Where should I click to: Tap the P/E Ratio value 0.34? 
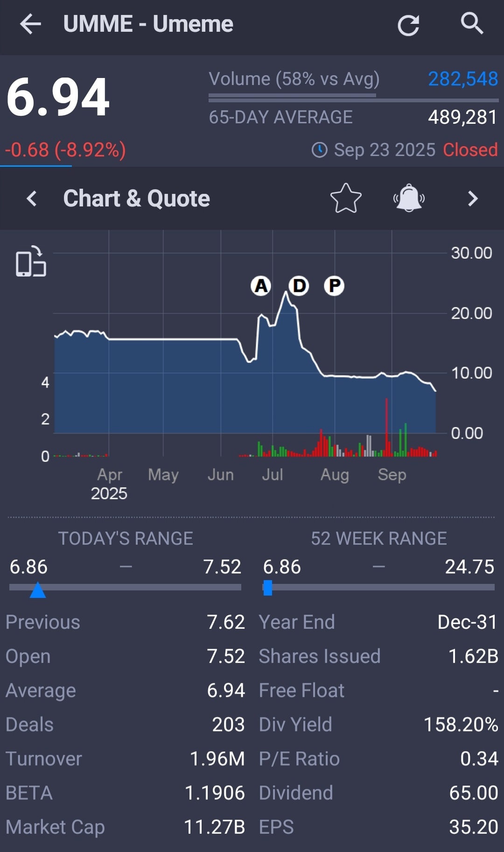(479, 759)
